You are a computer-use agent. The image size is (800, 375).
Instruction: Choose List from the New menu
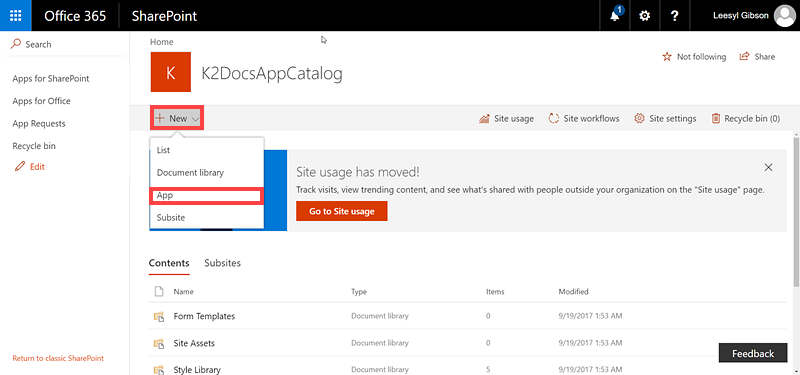point(207,151)
